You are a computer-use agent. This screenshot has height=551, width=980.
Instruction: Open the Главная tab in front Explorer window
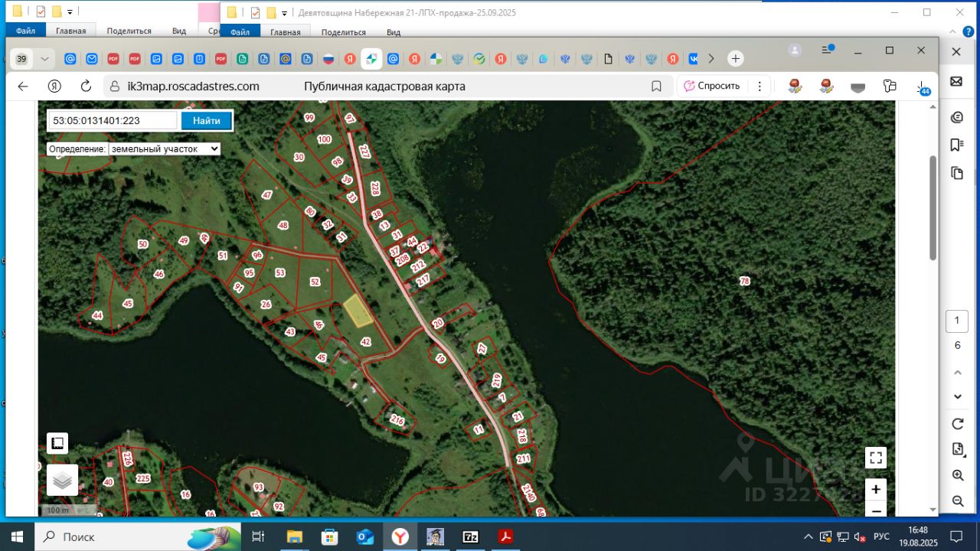(286, 32)
